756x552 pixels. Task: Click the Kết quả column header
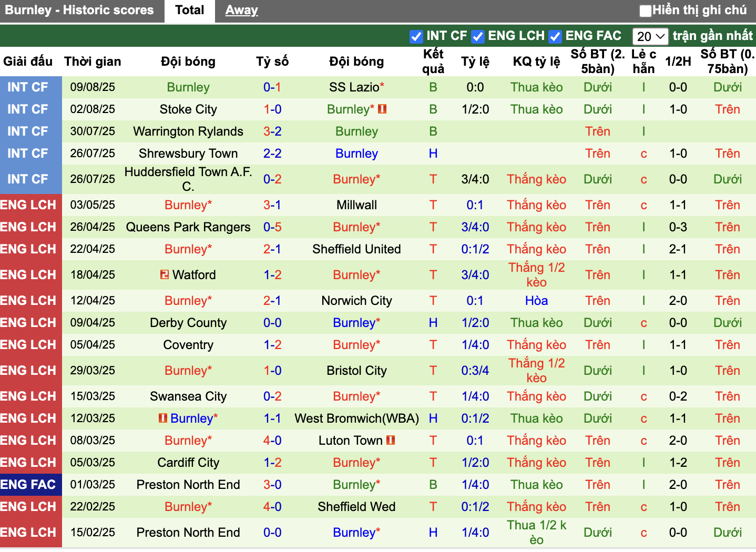[x=433, y=62]
